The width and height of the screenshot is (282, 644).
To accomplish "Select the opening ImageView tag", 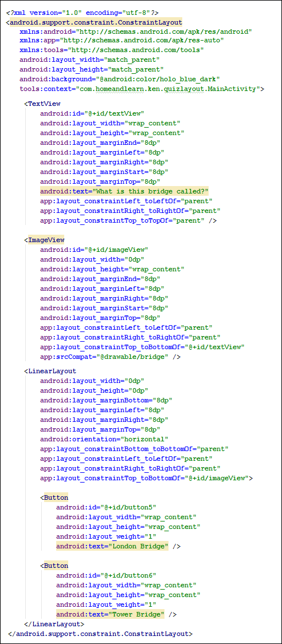I will [x=44, y=239].
